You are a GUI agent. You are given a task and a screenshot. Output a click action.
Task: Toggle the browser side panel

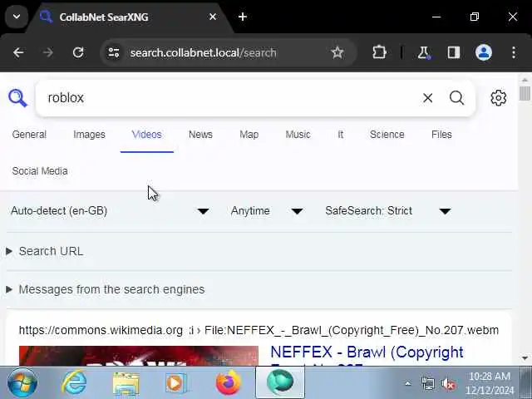[x=454, y=52]
